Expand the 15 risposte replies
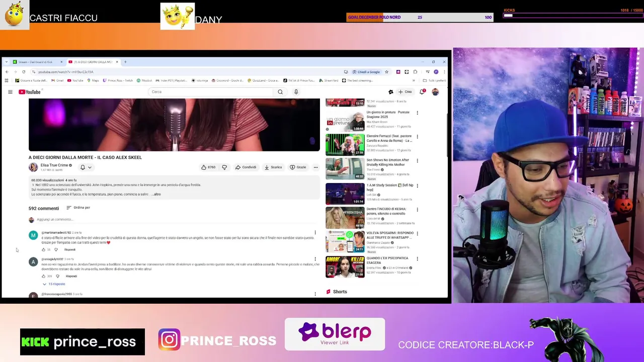This screenshot has height=362, width=644. 54,284
